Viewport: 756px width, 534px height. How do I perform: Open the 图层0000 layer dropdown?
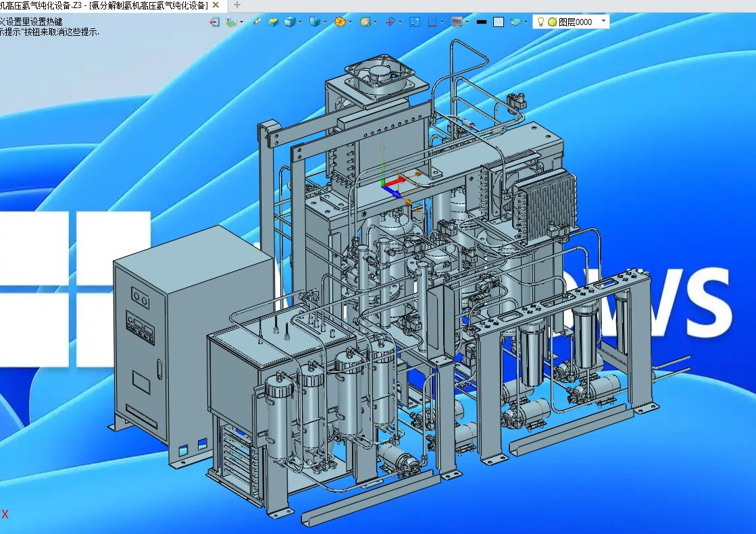(x=603, y=21)
